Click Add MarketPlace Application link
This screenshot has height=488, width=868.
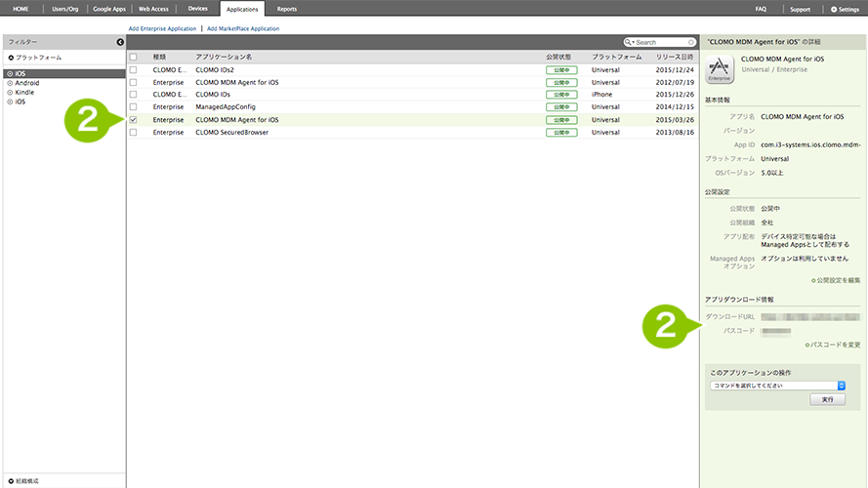coord(243,28)
